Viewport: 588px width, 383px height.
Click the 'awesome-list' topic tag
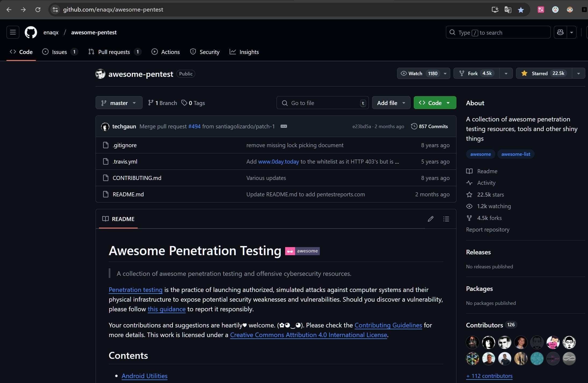tap(516, 154)
